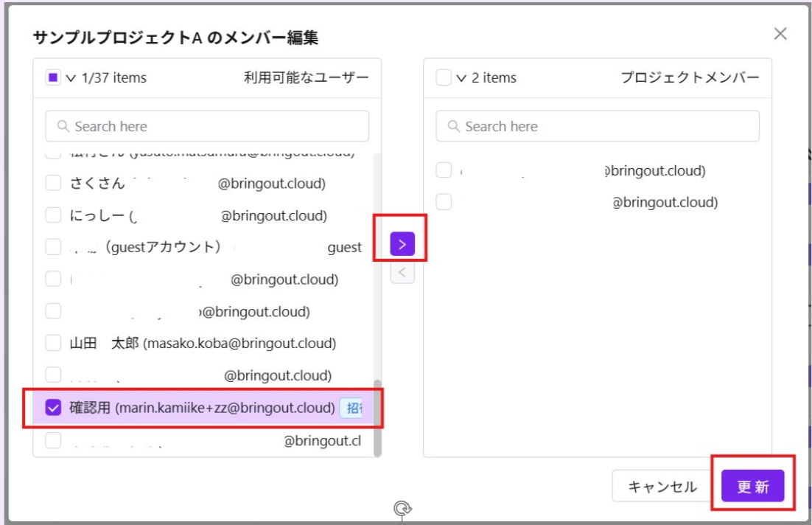Check the first project member checkbox
This screenshot has width=812, height=525.
[x=444, y=170]
